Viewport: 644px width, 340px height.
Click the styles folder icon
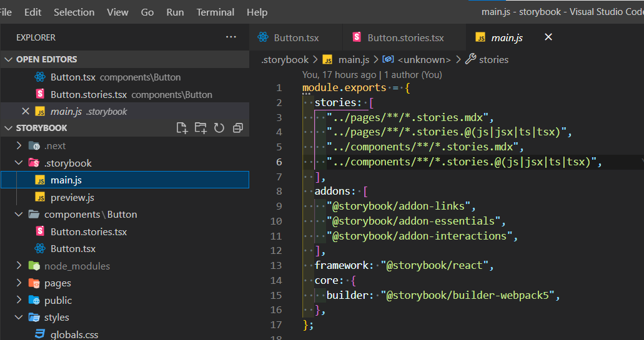(34, 318)
